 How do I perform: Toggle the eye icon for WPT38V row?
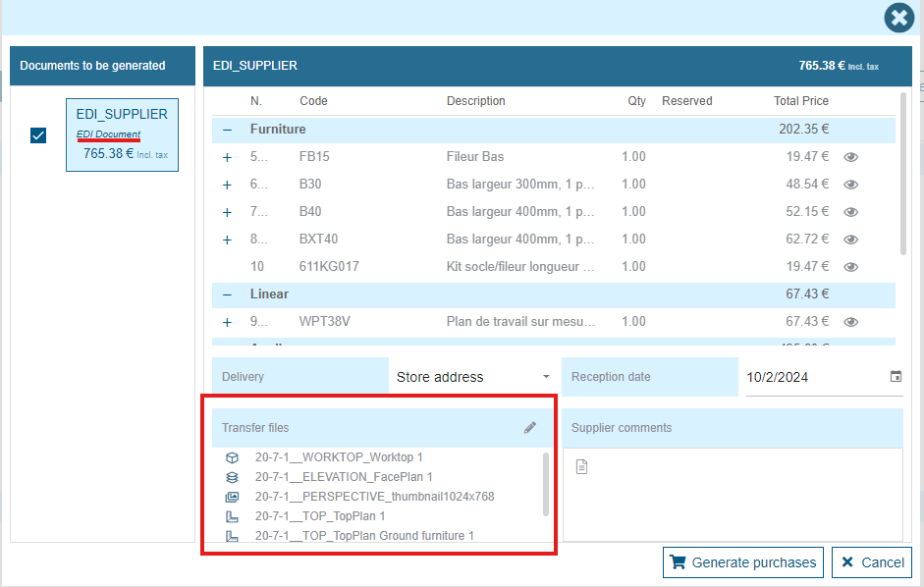point(851,322)
